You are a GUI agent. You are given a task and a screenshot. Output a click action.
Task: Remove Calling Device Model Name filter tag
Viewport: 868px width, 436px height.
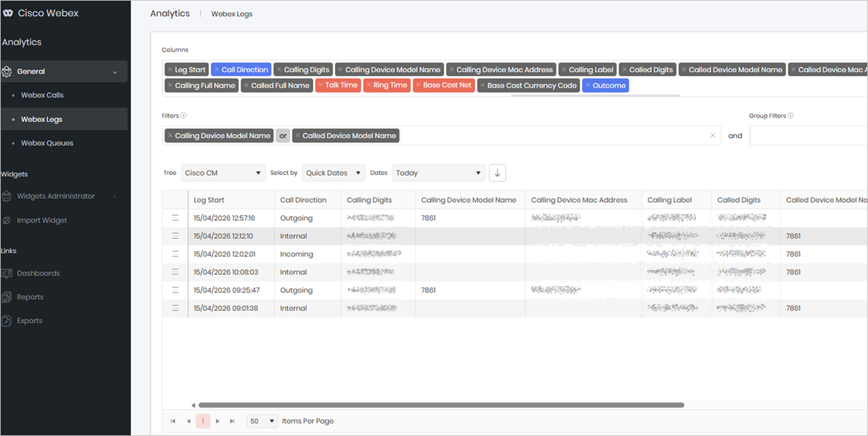click(170, 135)
